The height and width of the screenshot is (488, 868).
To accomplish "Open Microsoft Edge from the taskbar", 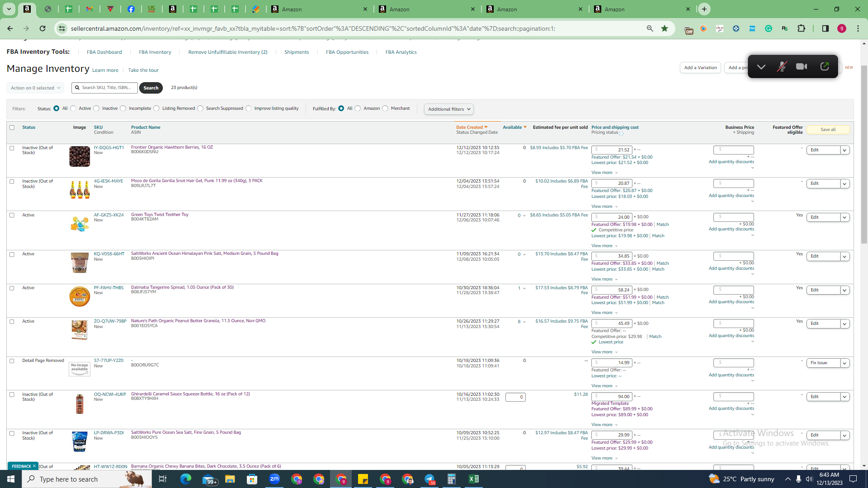I will click(x=186, y=479).
